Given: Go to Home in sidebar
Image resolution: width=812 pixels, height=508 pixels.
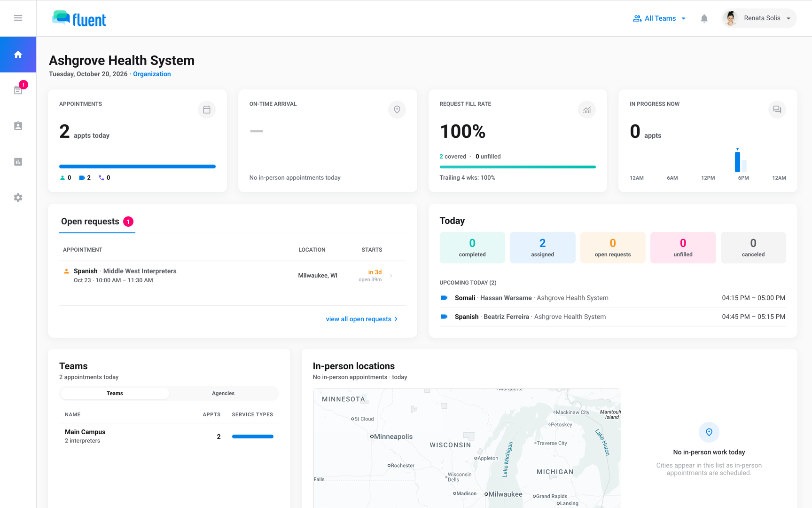Looking at the screenshot, I should [x=18, y=55].
